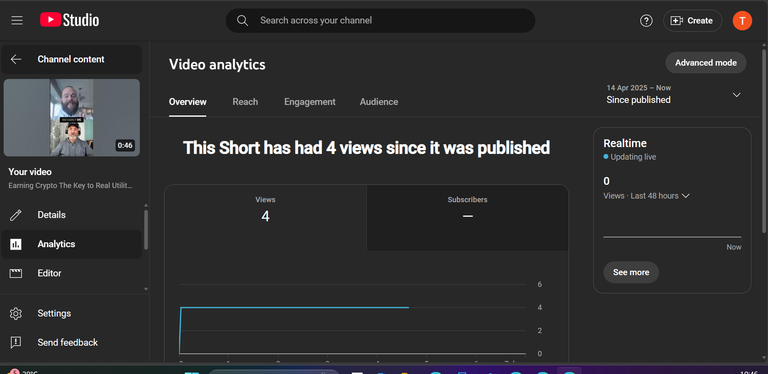This screenshot has height=374, width=768.
Task: Open the account avatar T
Action: [742, 21]
